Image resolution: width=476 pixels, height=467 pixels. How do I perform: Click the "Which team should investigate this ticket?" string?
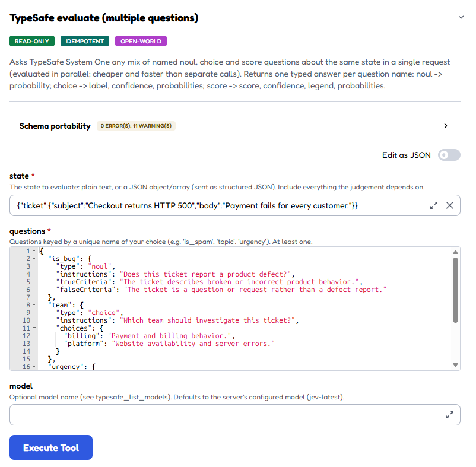(207, 320)
